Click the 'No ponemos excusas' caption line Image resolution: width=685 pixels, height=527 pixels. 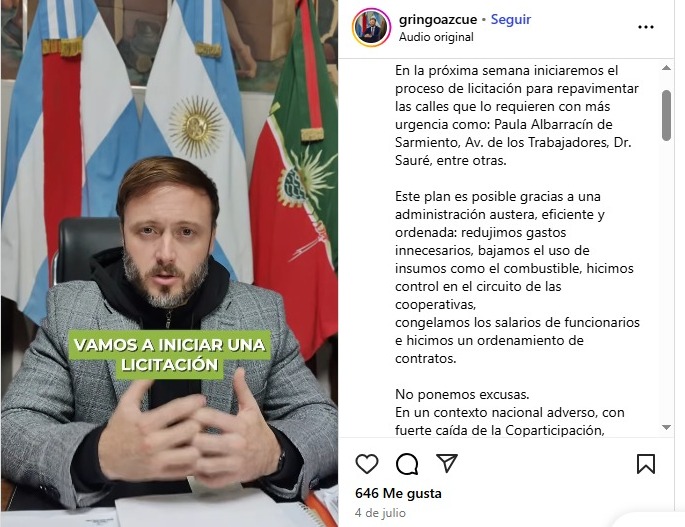point(462,395)
